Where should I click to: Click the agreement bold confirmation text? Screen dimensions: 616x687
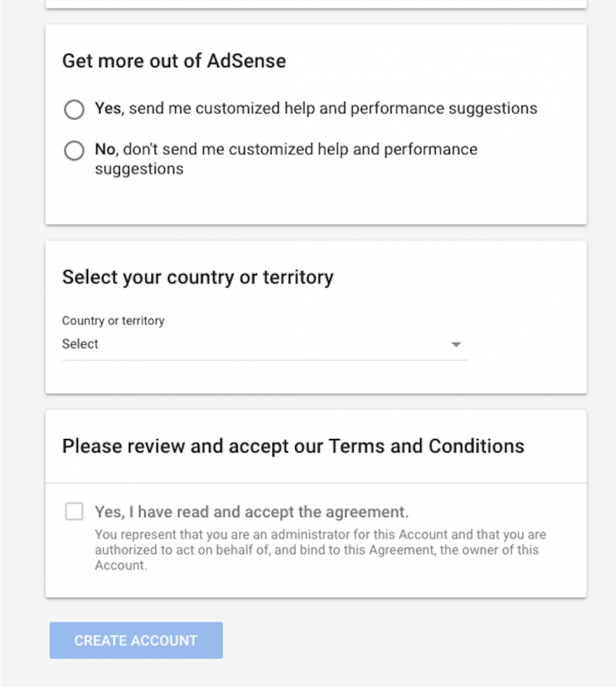pyautogui.click(x=251, y=511)
